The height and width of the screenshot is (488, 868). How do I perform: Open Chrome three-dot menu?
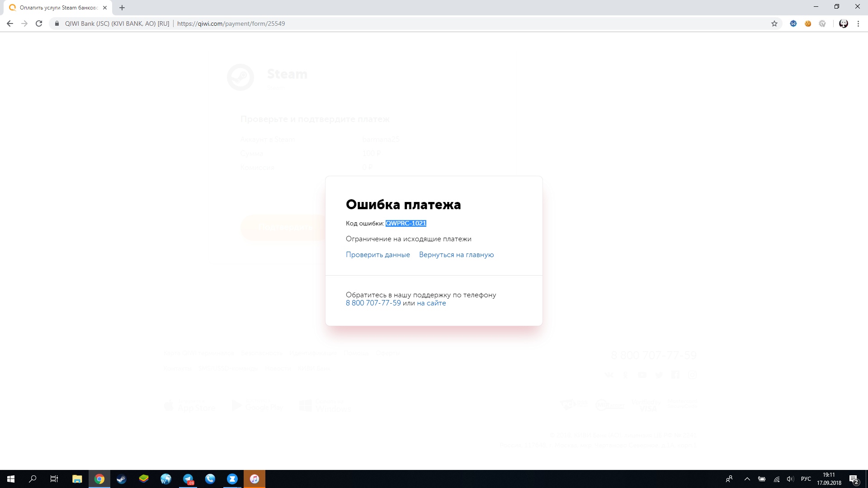(858, 23)
